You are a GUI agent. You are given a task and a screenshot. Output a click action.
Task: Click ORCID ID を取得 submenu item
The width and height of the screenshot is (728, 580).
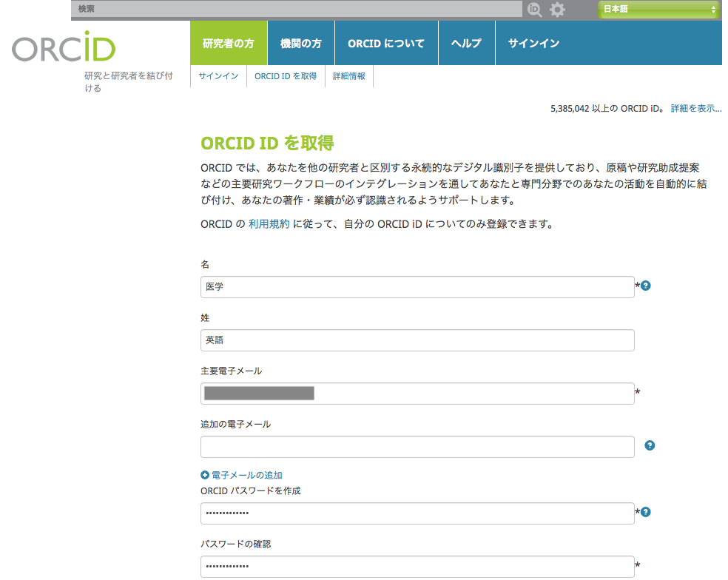286,76
